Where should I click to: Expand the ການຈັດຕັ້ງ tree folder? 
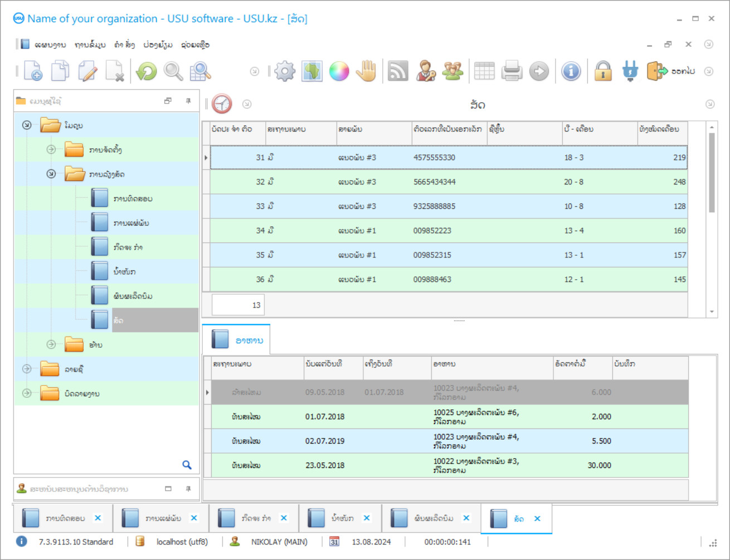point(51,149)
